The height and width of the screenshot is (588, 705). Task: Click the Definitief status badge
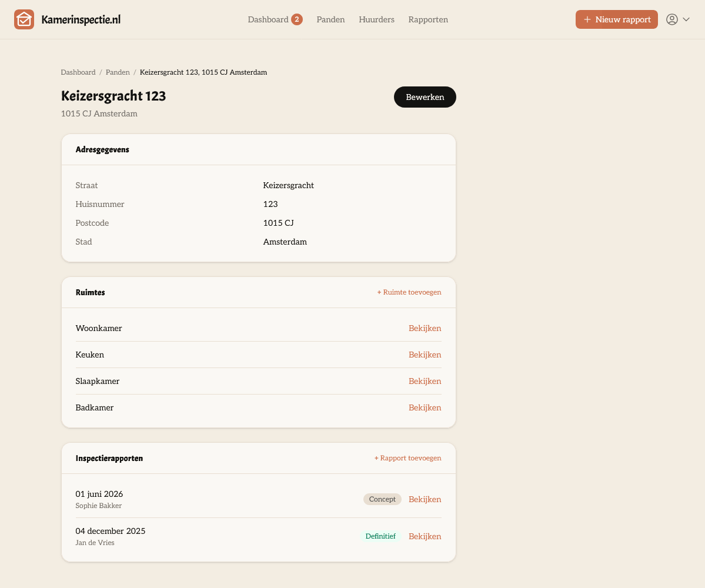point(380,536)
